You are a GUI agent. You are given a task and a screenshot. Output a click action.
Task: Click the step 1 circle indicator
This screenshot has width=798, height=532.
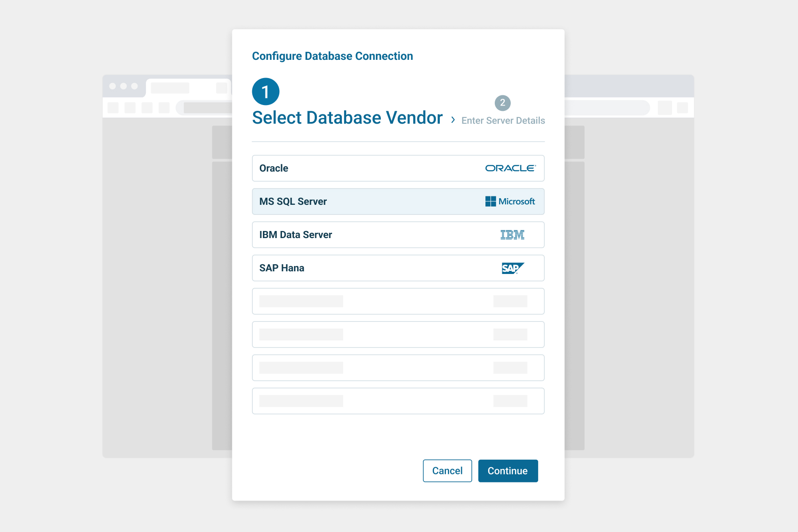tap(266, 92)
